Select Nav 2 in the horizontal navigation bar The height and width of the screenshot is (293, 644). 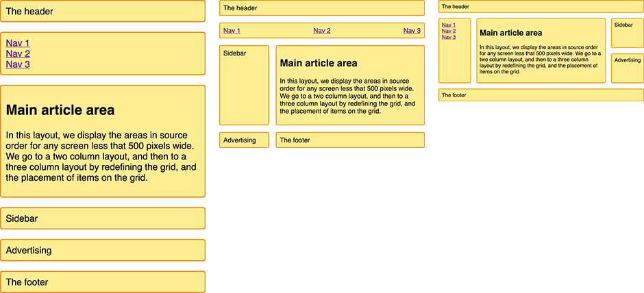(x=322, y=31)
